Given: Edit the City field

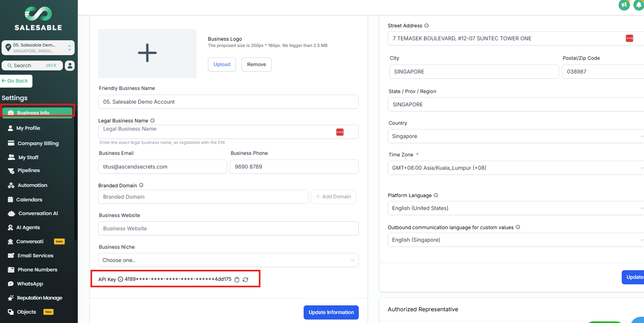Looking at the screenshot, I should coord(474,72).
